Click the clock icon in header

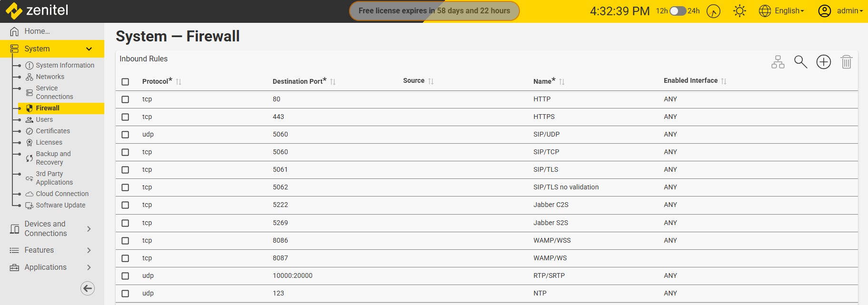713,11
